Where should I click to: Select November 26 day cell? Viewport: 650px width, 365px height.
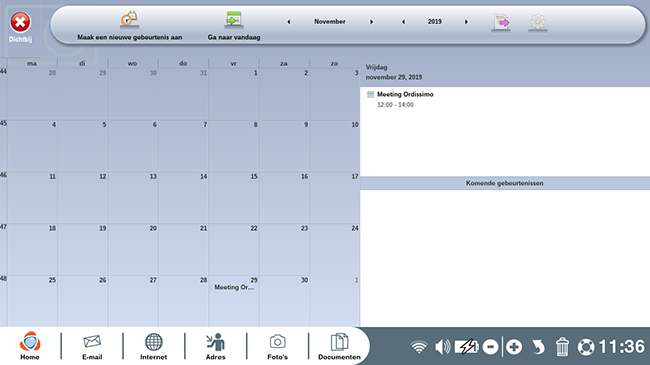click(x=82, y=302)
